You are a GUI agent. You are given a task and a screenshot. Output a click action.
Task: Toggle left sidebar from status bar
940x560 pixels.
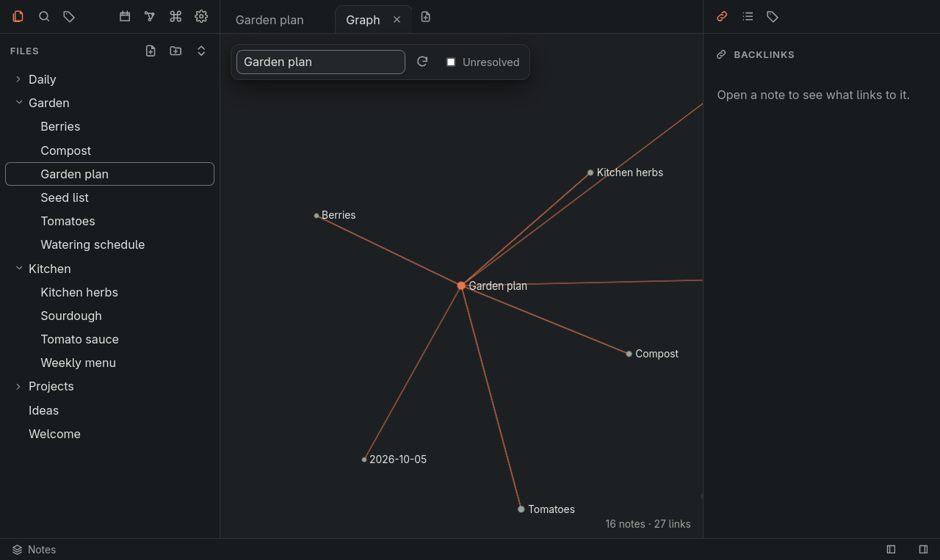[x=891, y=549]
